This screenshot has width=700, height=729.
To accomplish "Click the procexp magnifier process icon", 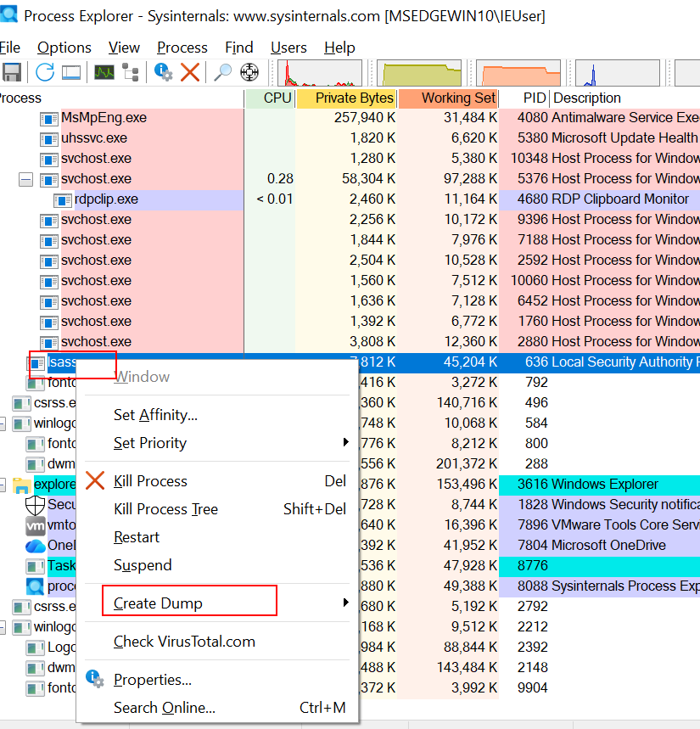I will pyautogui.click(x=35, y=586).
